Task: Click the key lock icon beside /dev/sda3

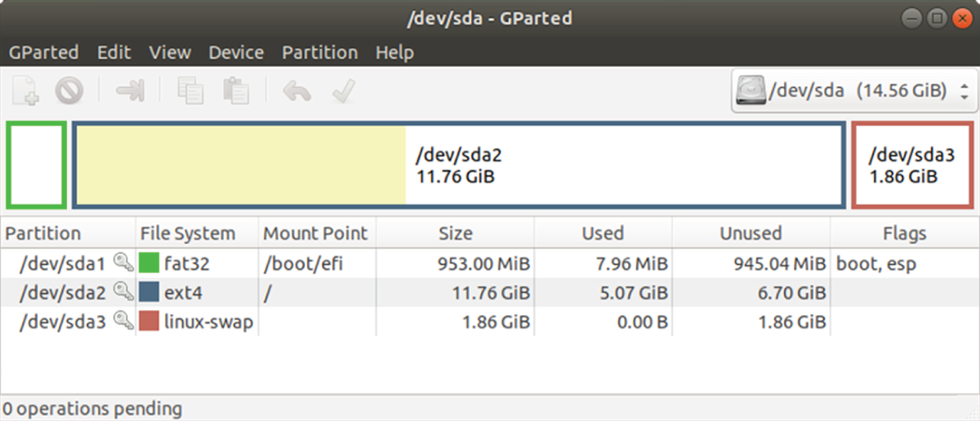Action: (x=123, y=321)
